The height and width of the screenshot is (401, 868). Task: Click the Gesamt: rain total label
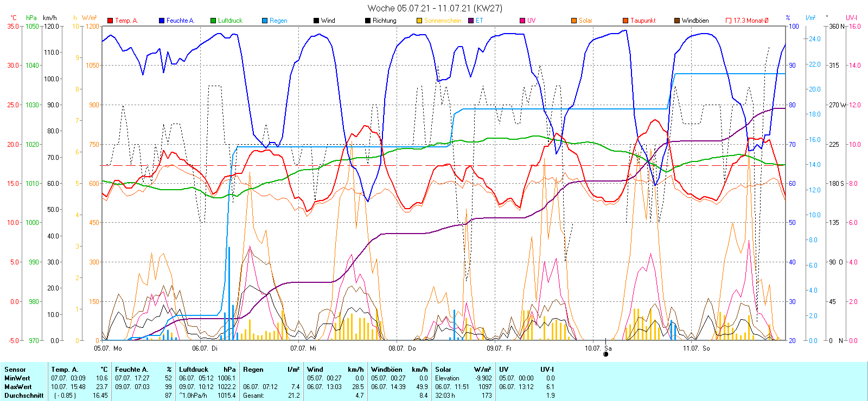tap(254, 396)
